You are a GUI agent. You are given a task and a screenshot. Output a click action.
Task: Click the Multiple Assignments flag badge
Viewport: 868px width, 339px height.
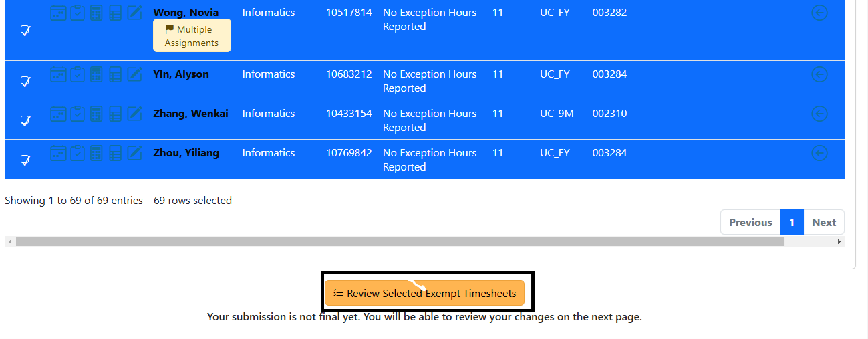[192, 36]
